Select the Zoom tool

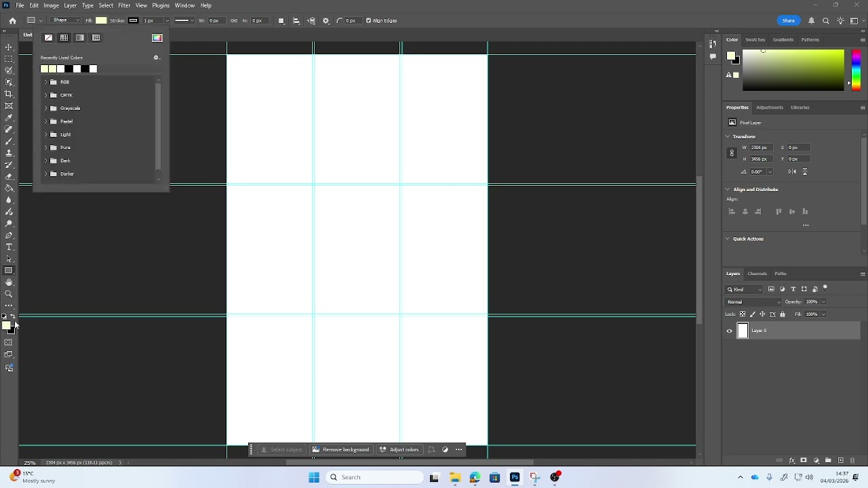tap(9, 294)
